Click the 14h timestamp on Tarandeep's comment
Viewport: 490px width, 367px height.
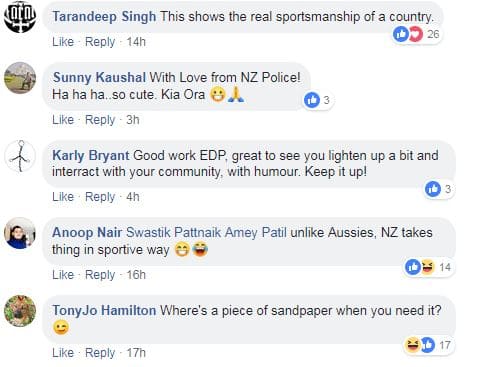pyautogui.click(x=136, y=42)
